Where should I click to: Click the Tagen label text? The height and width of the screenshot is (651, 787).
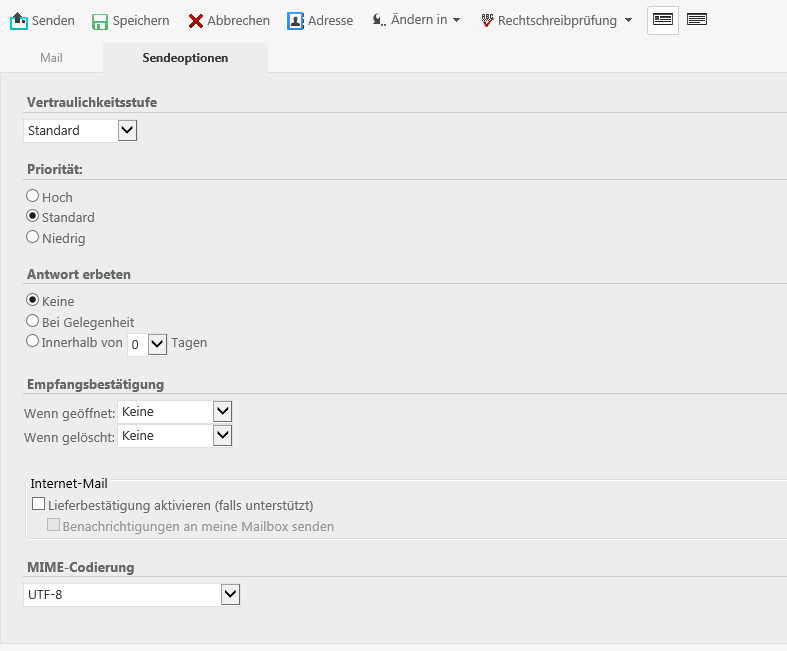click(x=189, y=343)
